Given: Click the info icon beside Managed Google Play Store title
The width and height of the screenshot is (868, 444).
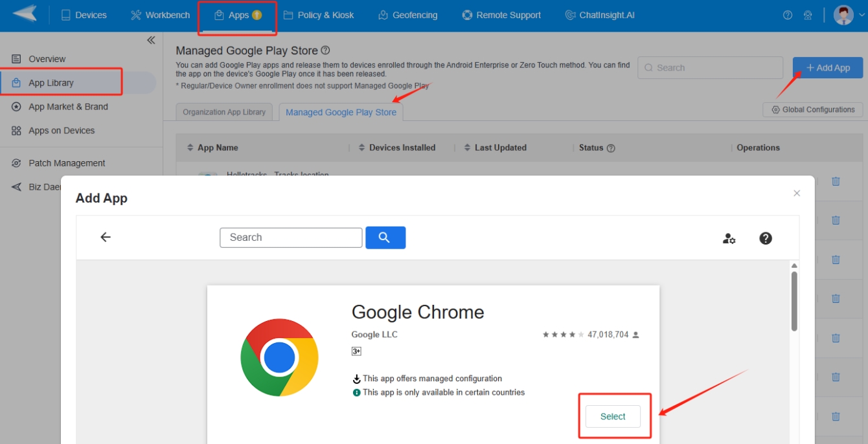Looking at the screenshot, I should (326, 50).
